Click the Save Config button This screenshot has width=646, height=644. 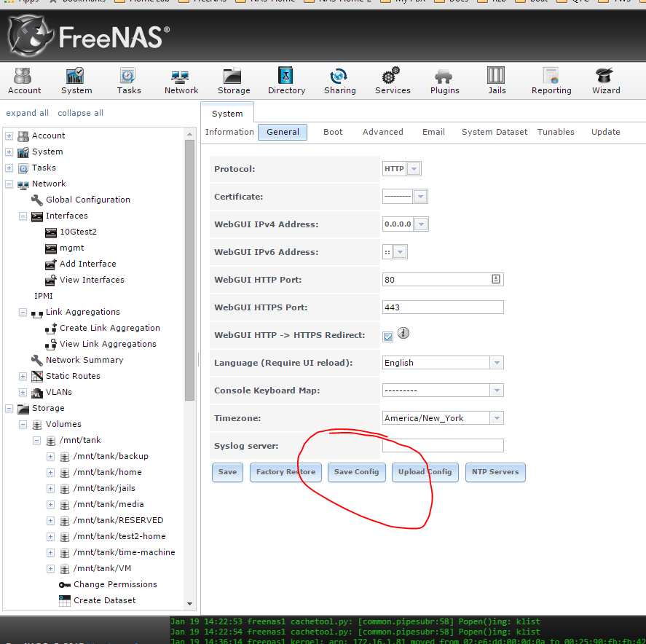coord(356,472)
